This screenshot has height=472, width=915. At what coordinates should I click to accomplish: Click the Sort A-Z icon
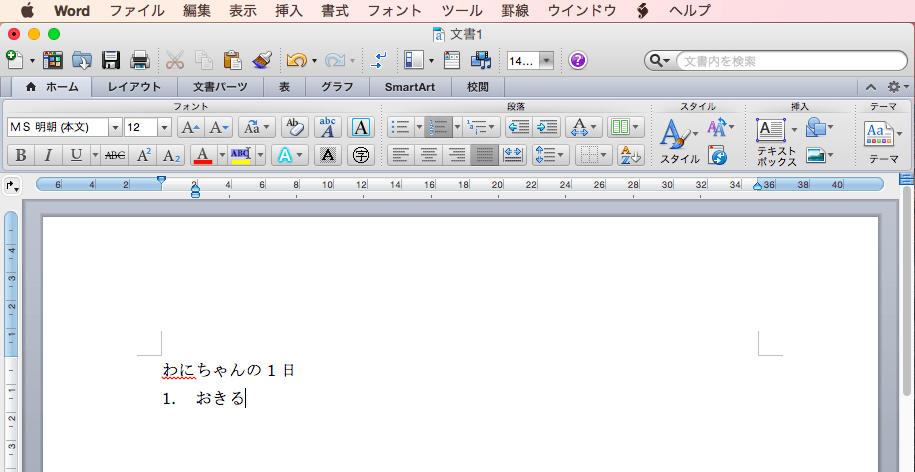(631, 155)
